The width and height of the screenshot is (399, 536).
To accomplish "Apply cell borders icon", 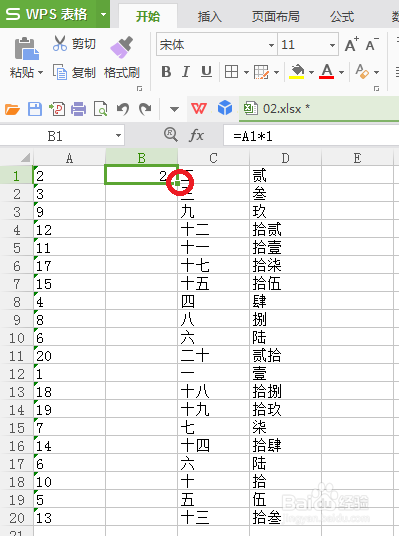I will [x=231, y=72].
